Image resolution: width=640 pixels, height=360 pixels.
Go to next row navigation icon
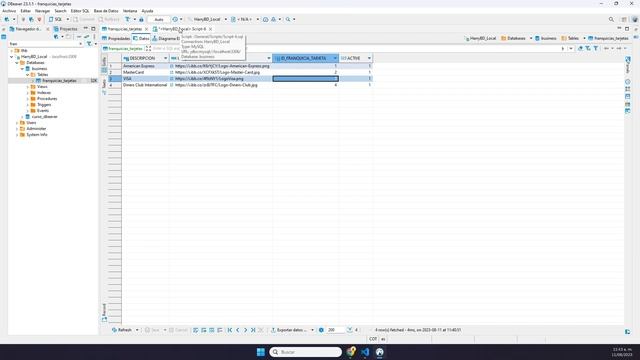245,330
